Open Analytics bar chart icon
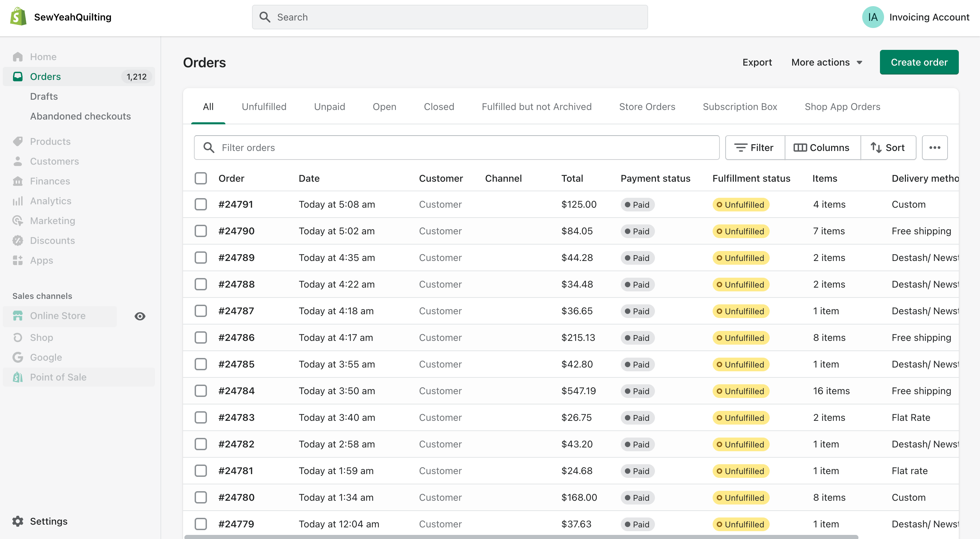 point(18,201)
